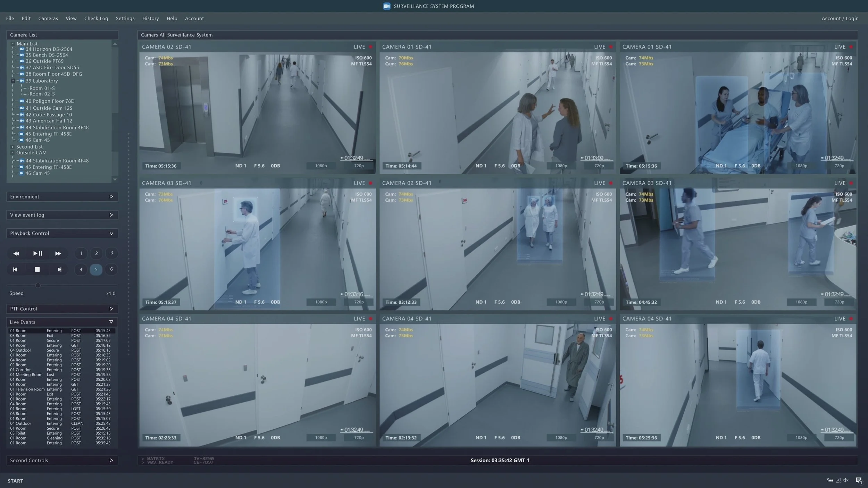The height and width of the screenshot is (488, 868).
Task: Click the skip-to-next playback icon
Action: tap(59, 270)
